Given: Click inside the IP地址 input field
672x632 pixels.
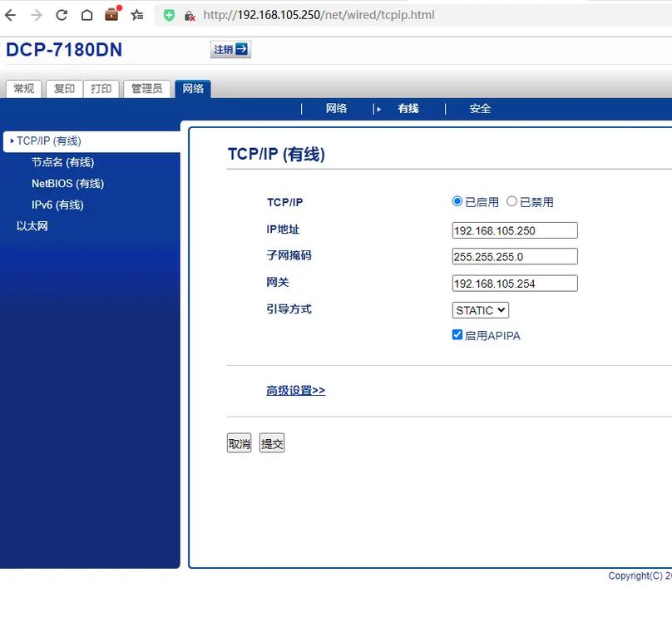Looking at the screenshot, I should [514, 230].
